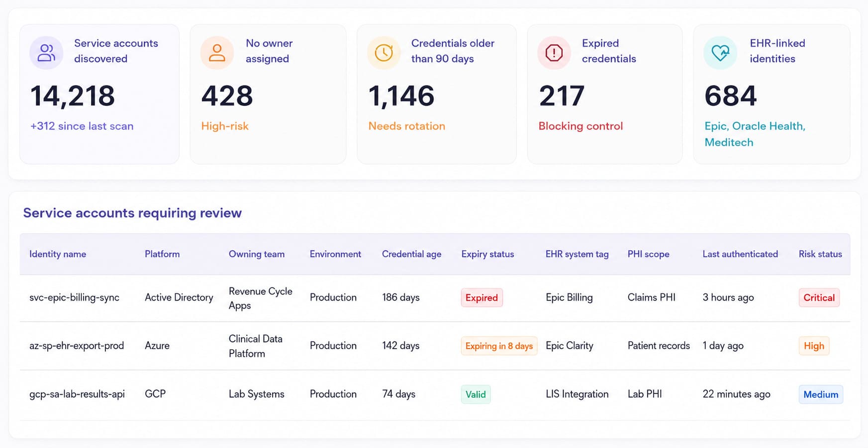The height and width of the screenshot is (448, 868).
Task: Click the 'High-risk' label
Action: point(225,126)
